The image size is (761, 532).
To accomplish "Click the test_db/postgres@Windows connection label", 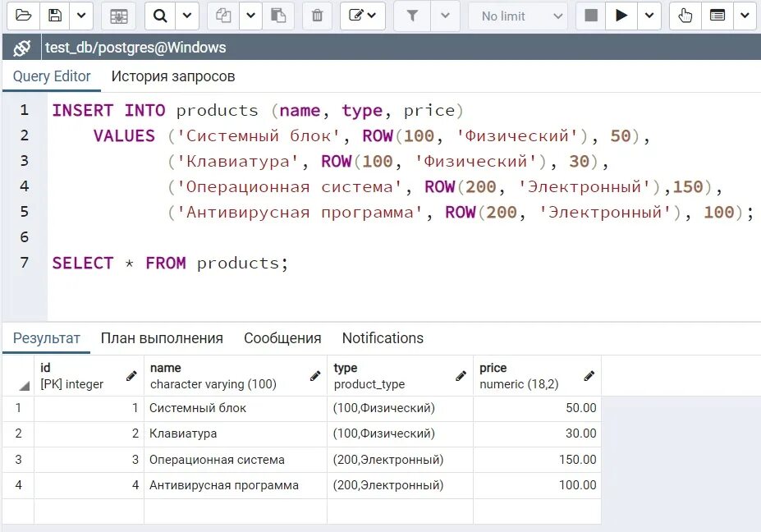I will click(x=135, y=48).
